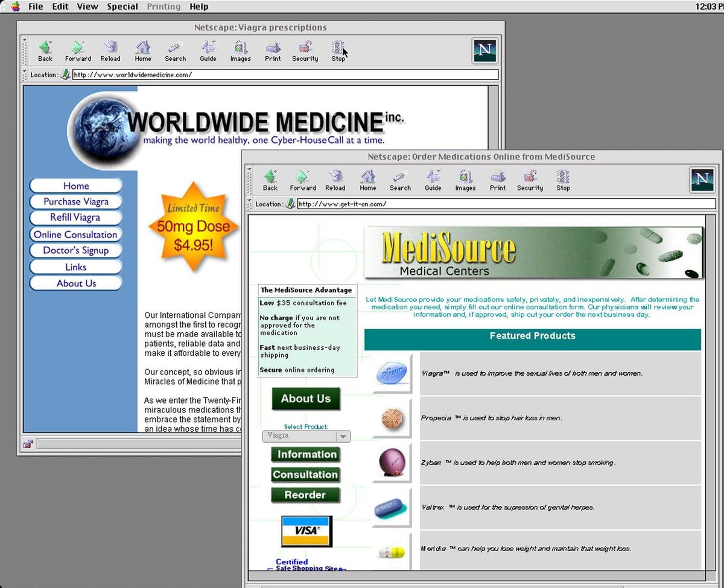Open the File menu

(36, 7)
